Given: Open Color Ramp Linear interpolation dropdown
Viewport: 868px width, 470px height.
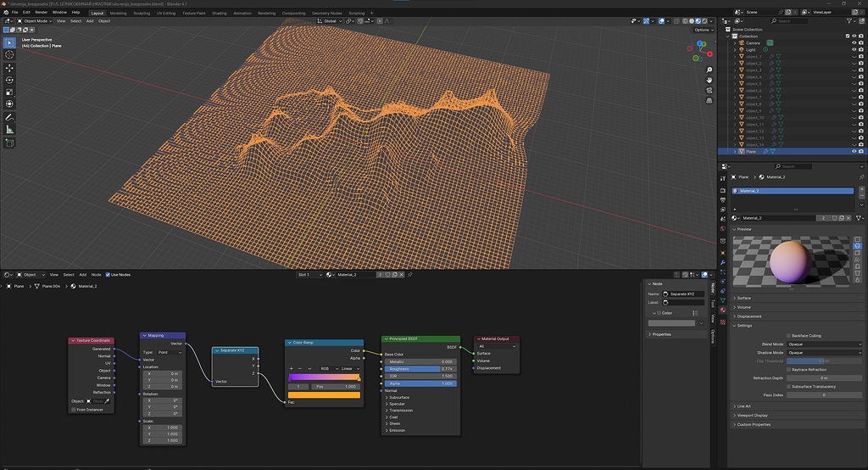Looking at the screenshot, I should (x=350, y=368).
